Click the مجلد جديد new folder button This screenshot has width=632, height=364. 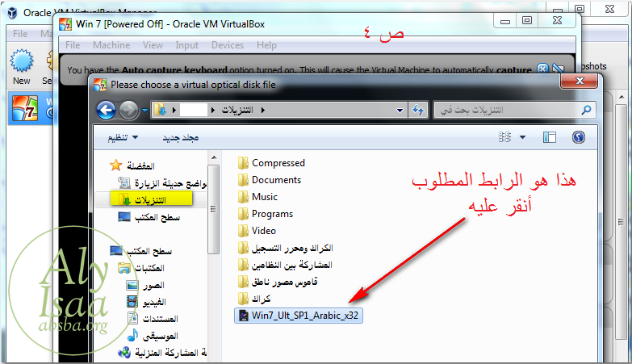click(x=181, y=138)
